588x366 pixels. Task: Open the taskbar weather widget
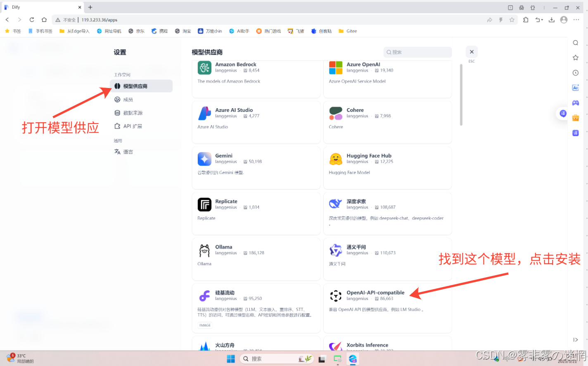pos(20,358)
